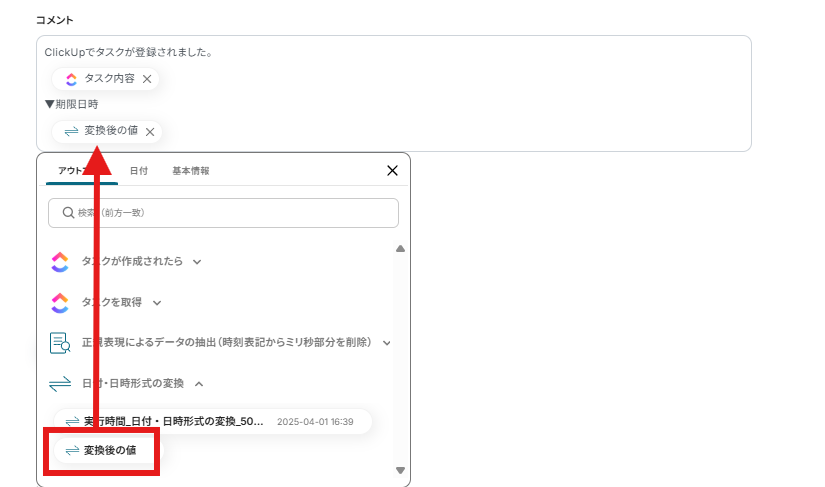Click the conversion arrows icon for 日付・日時形式の変換
Viewport: 825px width, 487px height.
[60, 384]
